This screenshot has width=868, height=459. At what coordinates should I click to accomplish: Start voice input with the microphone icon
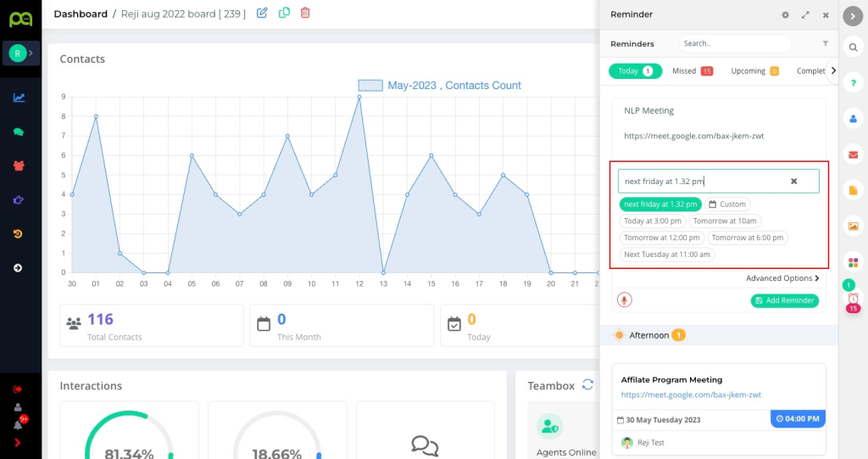point(625,299)
